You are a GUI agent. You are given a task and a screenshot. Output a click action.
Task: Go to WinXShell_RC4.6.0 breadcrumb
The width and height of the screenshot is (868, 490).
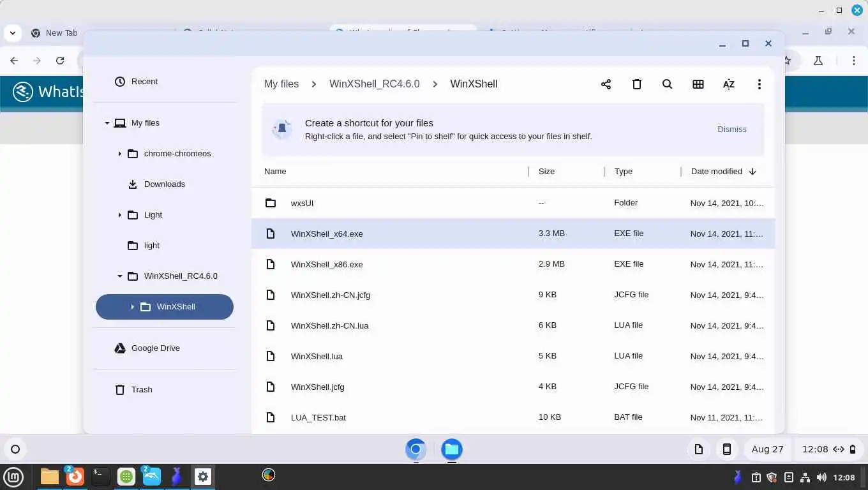(x=374, y=84)
